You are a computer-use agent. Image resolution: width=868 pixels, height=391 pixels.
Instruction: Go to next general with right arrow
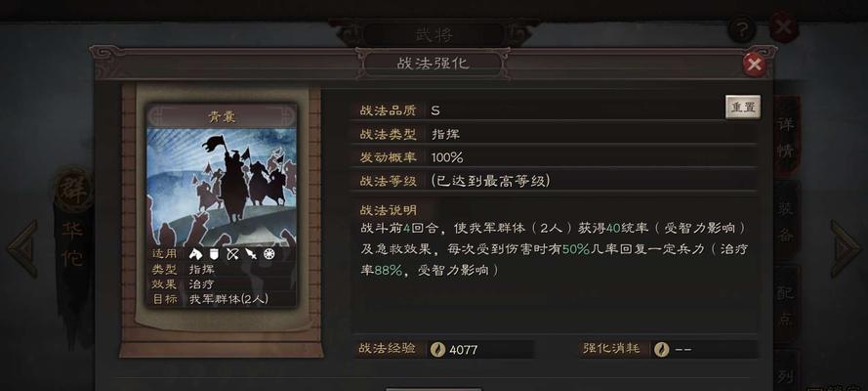coord(846,248)
